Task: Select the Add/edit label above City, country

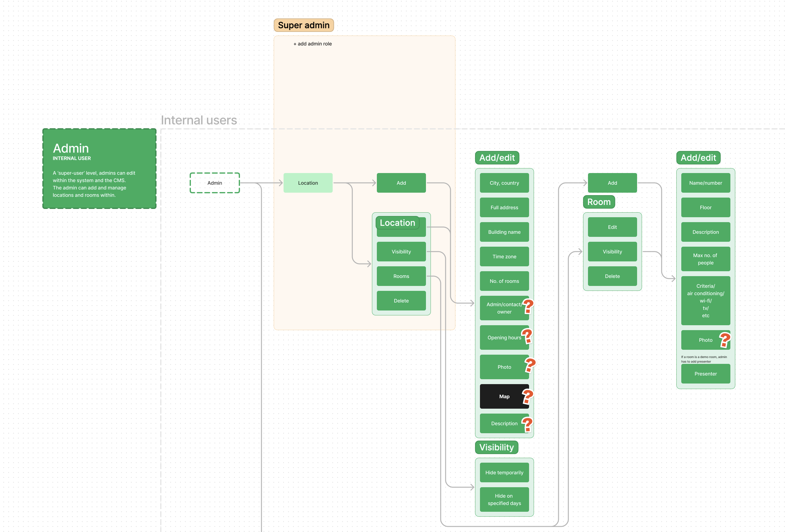Action: tap(497, 158)
